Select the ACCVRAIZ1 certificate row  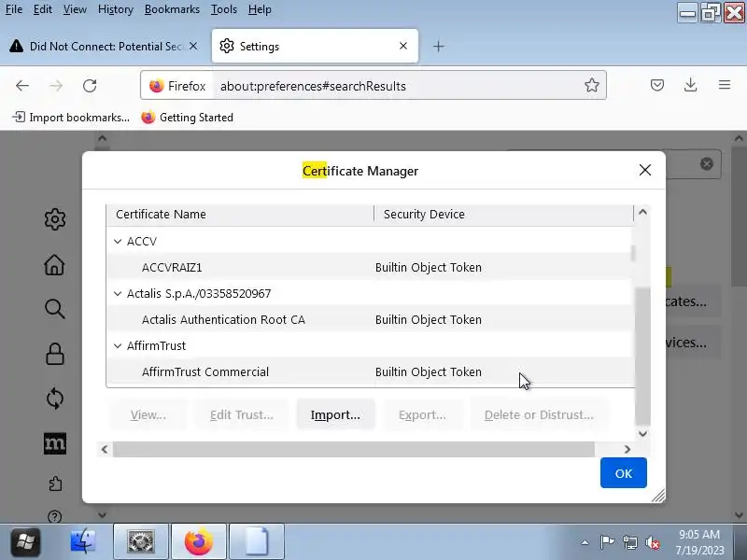(370, 267)
